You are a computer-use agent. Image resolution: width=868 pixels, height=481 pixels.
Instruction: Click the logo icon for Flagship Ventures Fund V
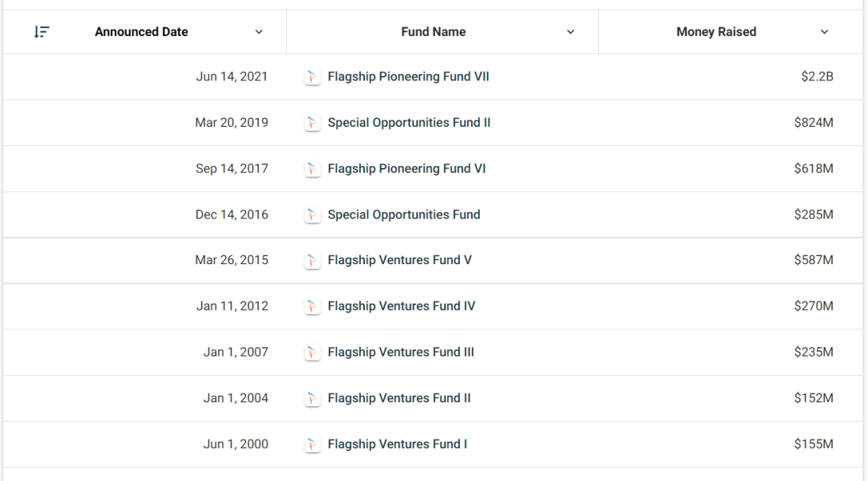pyautogui.click(x=312, y=260)
